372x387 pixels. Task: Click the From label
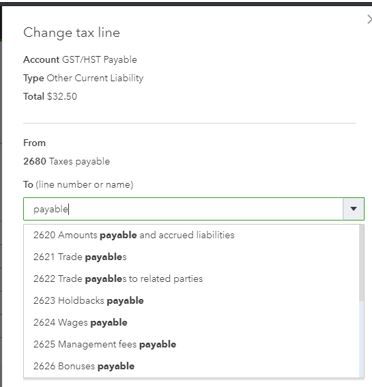[34, 143]
